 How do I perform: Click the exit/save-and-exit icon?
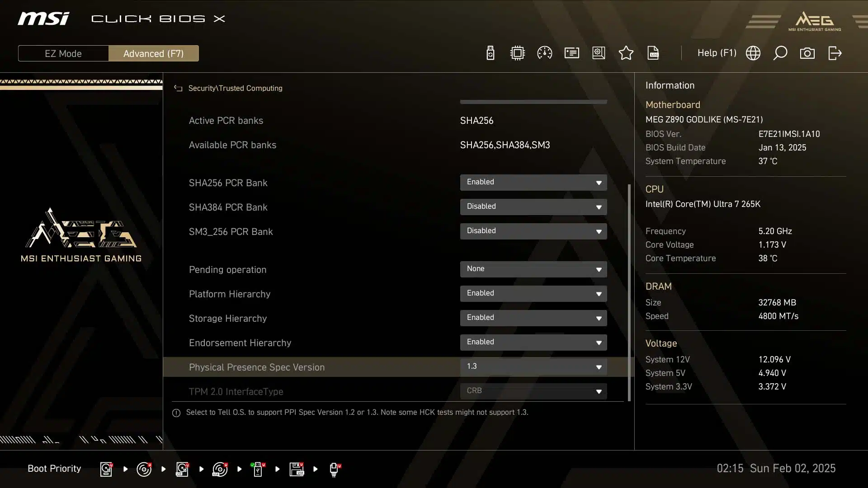(x=835, y=53)
